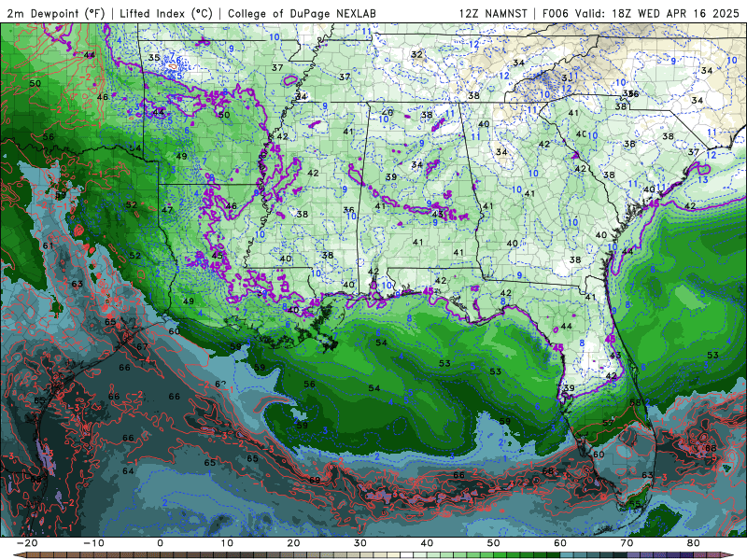Click the '57' dewpoint value on the map
The width and height of the screenshot is (747, 560).
click(608, 423)
